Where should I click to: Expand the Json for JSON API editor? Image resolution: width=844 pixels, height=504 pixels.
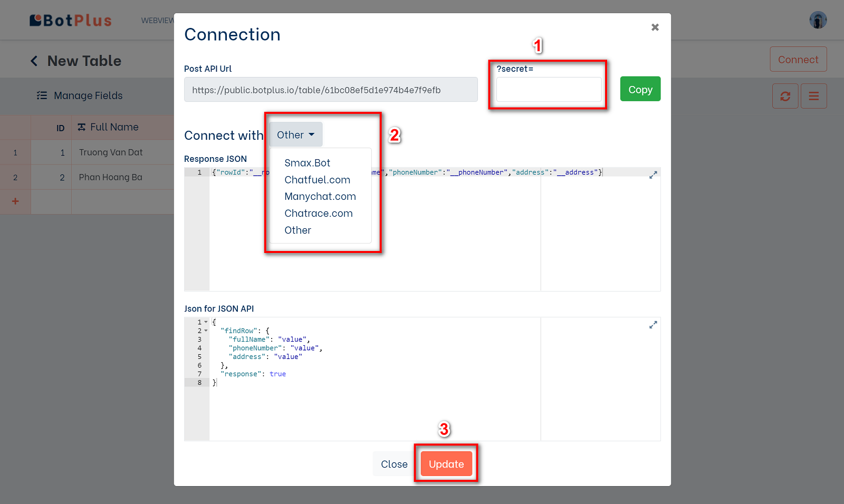653,325
